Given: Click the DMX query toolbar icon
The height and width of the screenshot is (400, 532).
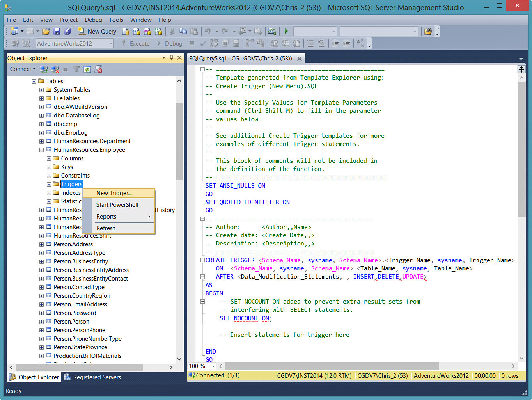Looking at the screenshot, I should pos(147,32).
